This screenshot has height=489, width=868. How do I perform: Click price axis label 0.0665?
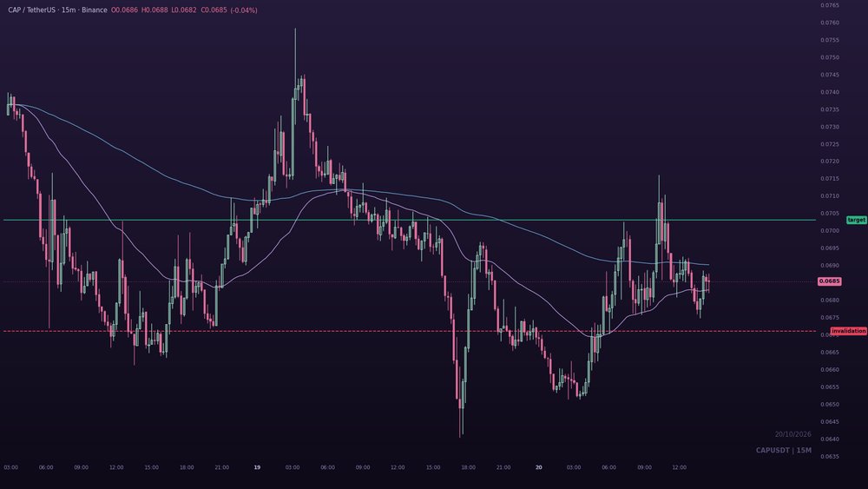click(x=830, y=353)
